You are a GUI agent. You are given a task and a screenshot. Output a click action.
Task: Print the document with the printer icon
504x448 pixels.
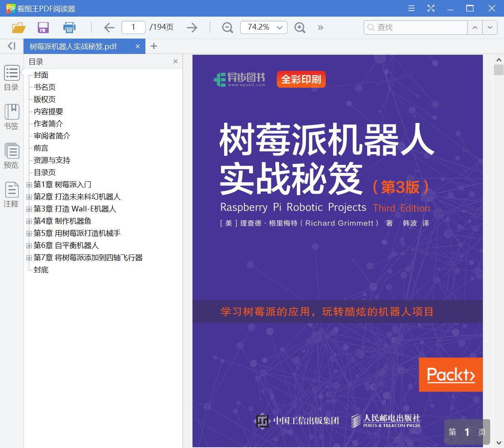[69, 28]
